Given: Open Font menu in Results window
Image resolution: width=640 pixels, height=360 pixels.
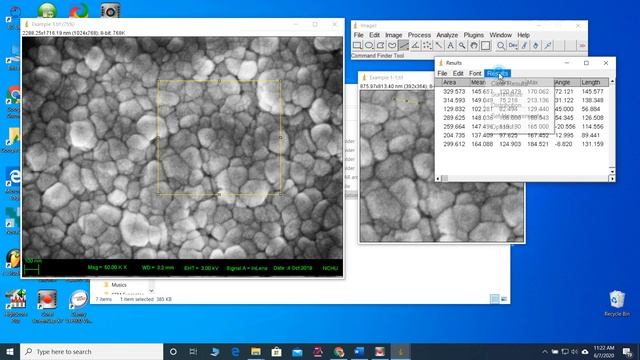Looking at the screenshot, I should pos(475,73).
